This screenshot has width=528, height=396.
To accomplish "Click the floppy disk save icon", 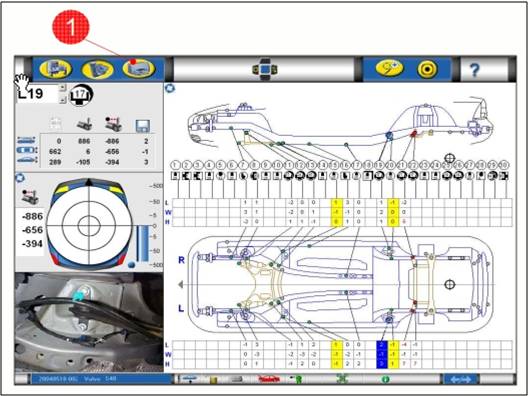I will pyautogui.click(x=143, y=126).
